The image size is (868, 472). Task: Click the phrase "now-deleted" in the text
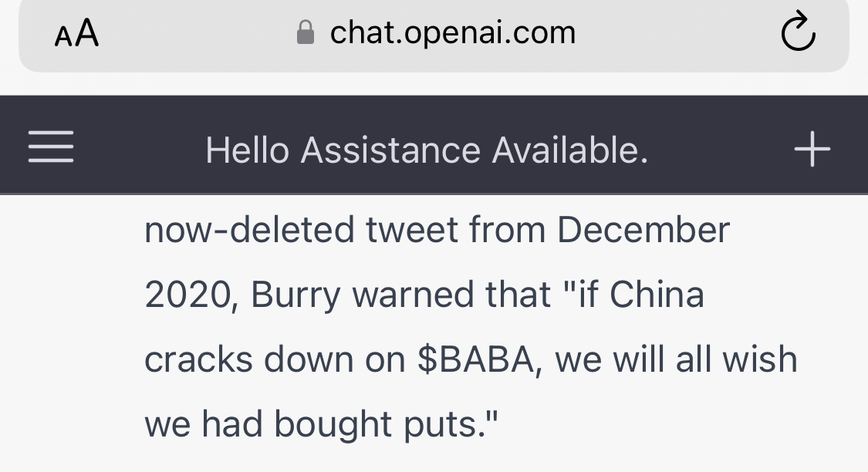[x=249, y=230]
